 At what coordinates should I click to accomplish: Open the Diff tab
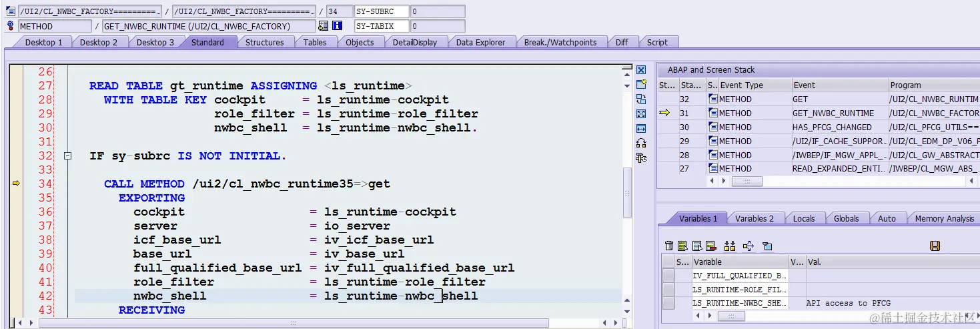tap(622, 42)
